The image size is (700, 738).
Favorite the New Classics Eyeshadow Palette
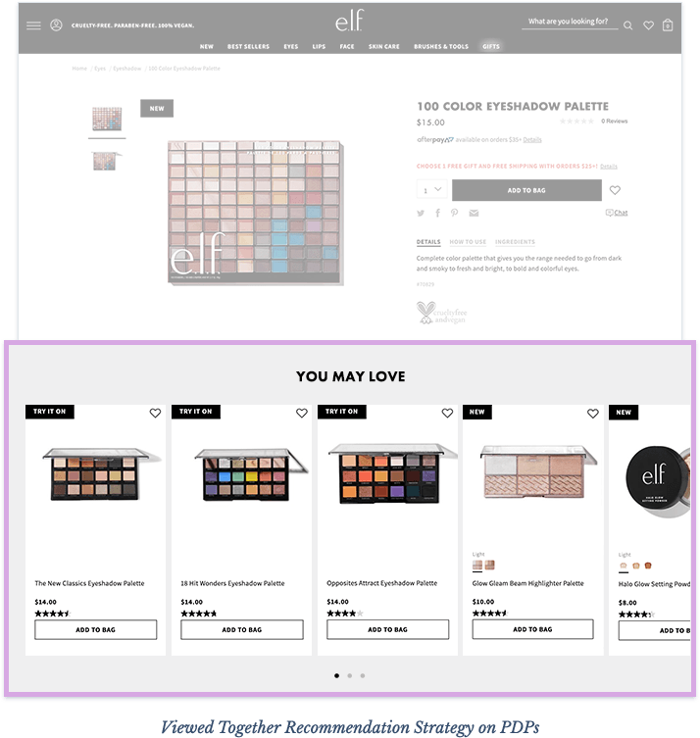(x=155, y=413)
